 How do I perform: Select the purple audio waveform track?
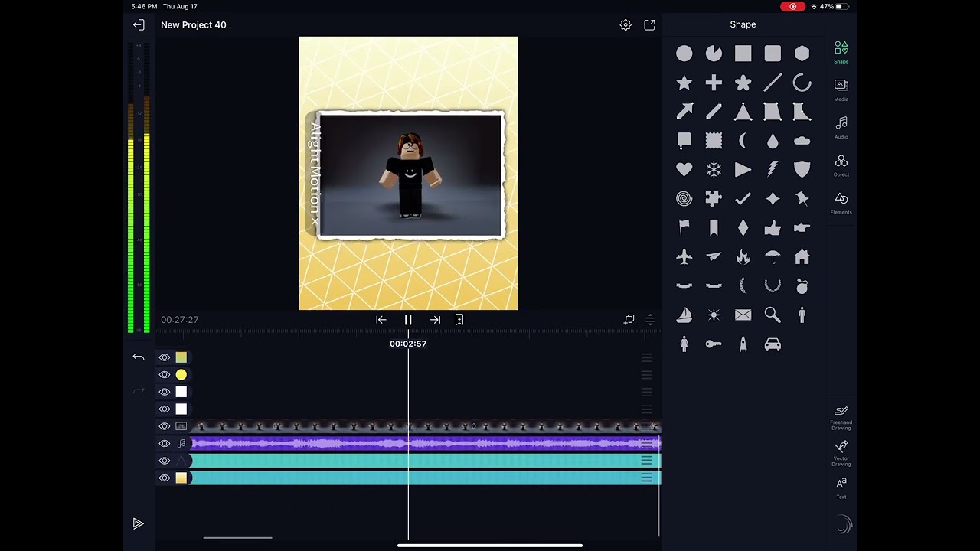coord(425,443)
